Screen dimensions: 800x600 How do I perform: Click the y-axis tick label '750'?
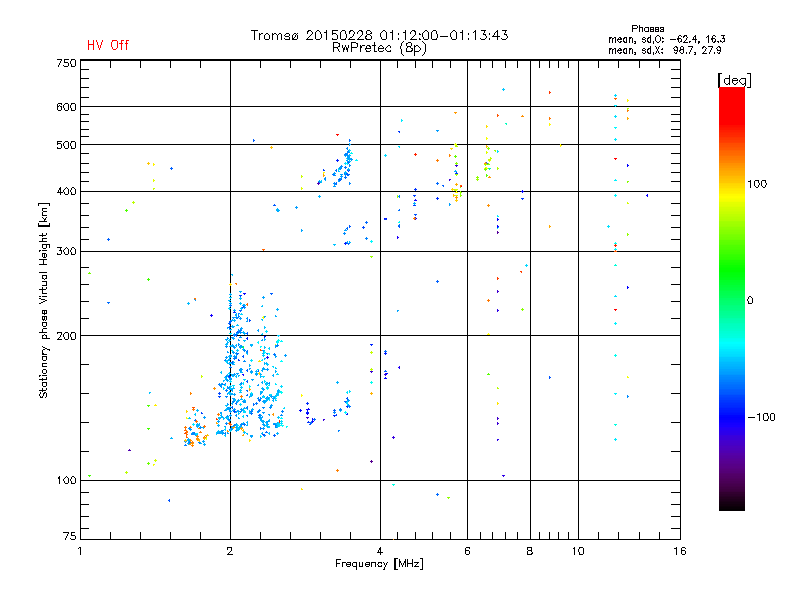click(x=66, y=63)
